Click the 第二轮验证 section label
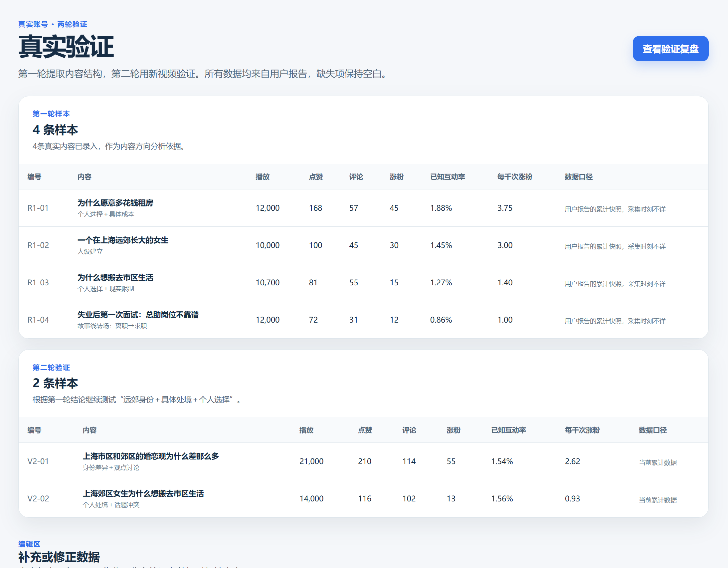 click(x=51, y=368)
